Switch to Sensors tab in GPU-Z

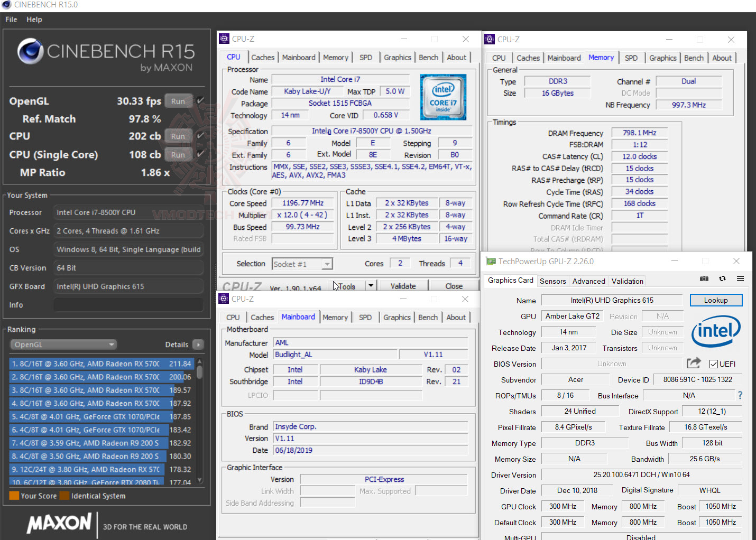pyautogui.click(x=553, y=281)
